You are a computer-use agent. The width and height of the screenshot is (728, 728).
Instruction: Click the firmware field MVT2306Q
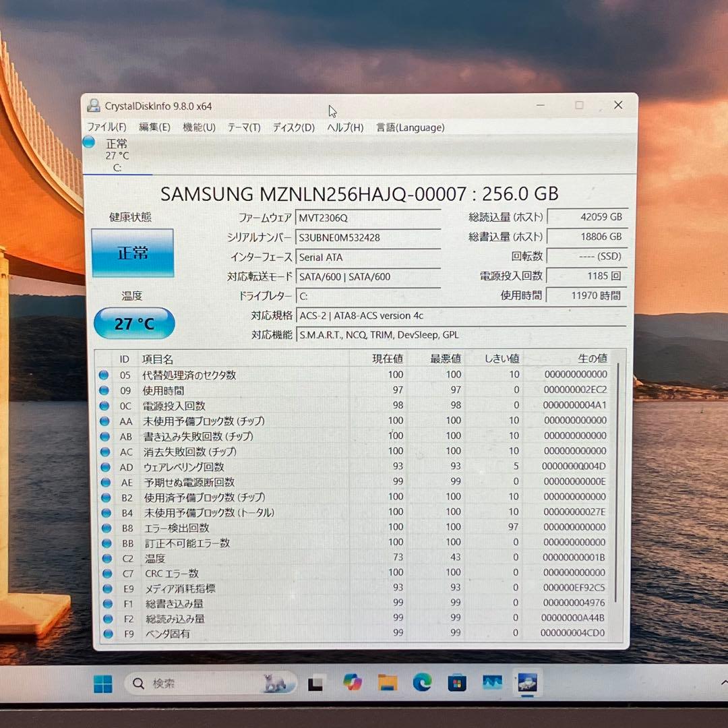tap(368, 218)
